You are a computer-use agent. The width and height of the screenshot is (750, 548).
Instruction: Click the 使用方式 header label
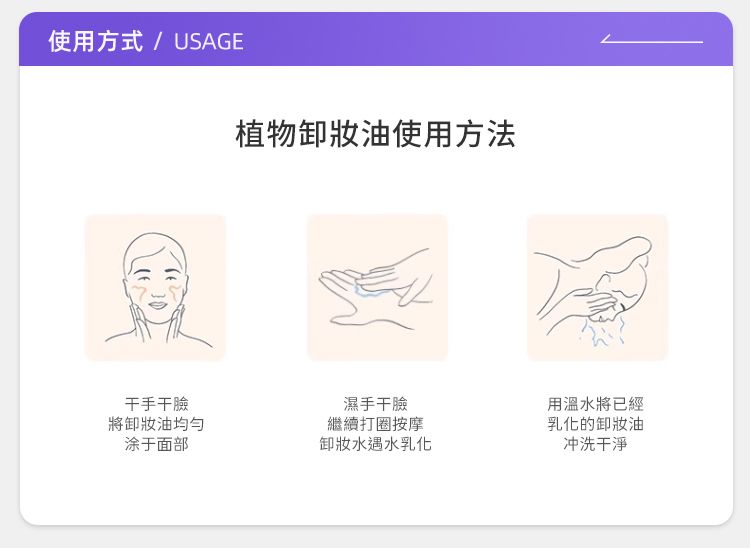(x=95, y=41)
